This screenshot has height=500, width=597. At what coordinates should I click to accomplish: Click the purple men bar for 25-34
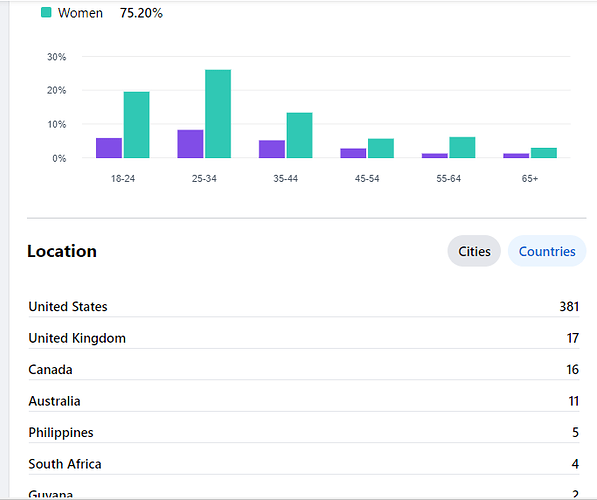pyautogui.click(x=190, y=144)
